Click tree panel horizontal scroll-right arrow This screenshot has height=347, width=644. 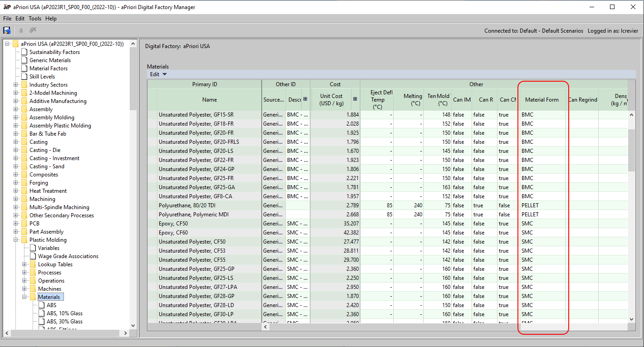[x=126, y=333]
